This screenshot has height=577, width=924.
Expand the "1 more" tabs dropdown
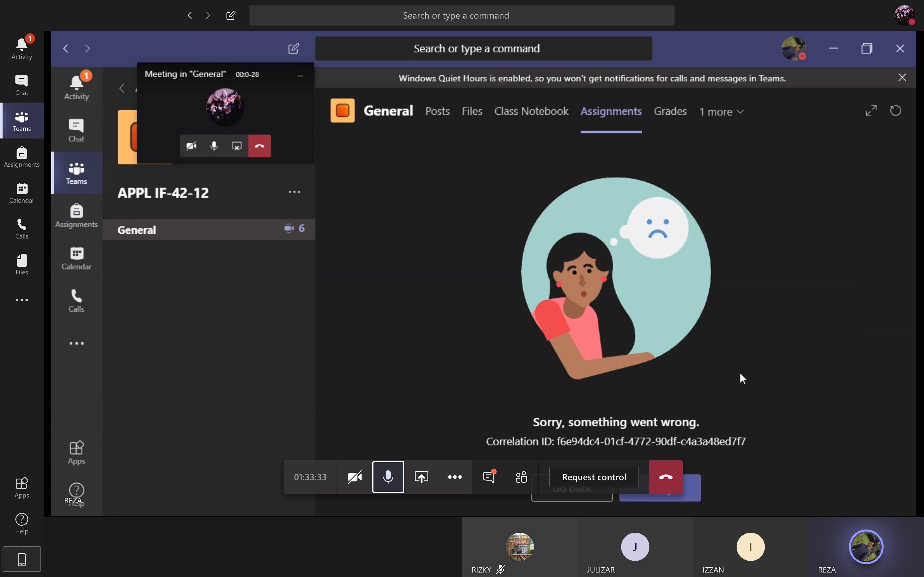pyautogui.click(x=721, y=112)
